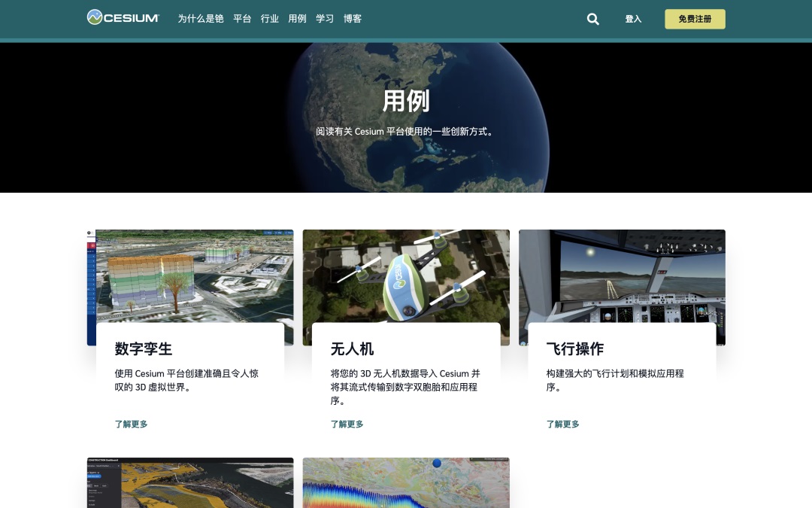Open the search magnifier icon
812x508 pixels.
coord(593,19)
